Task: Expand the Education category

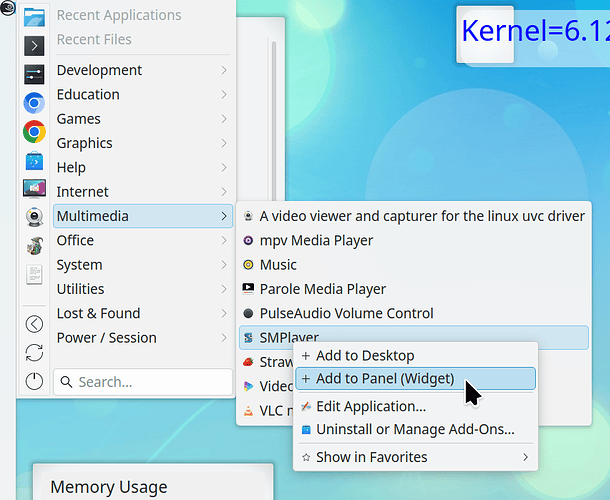Action: pyautogui.click(x=143, y=95)
